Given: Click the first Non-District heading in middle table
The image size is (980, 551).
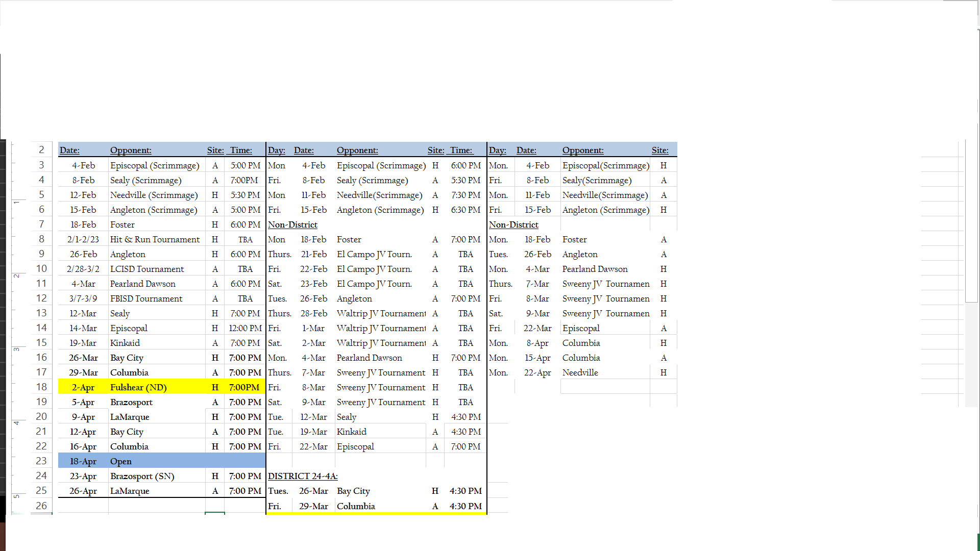Looking at the screenshot, I should 292,224.
